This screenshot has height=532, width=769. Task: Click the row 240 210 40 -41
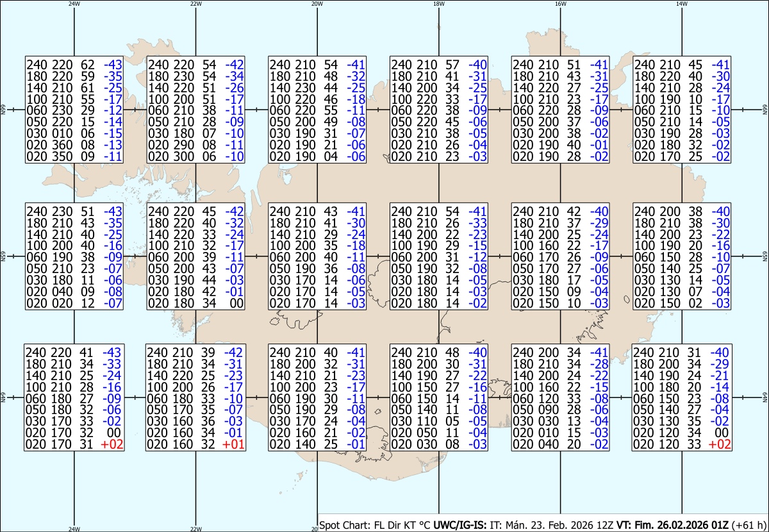[317, 352]
